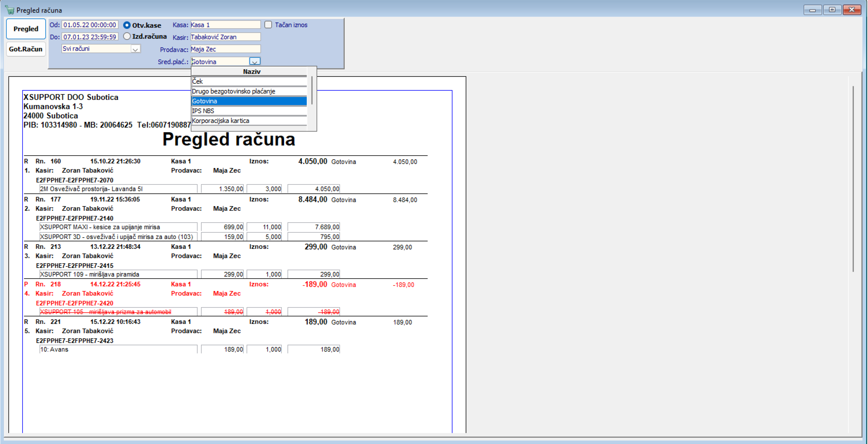Click the Prodavac field Maja Zec
Viewport: 868px width, 444px height.
pos(225,49)
